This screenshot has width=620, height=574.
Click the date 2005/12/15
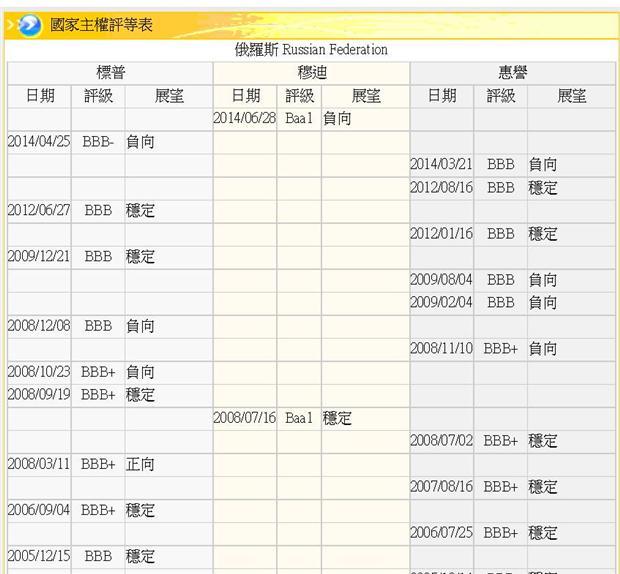[39, 556]
